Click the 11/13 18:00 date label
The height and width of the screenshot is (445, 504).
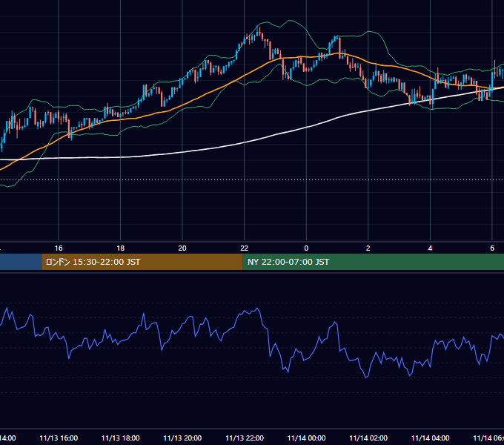pyautogui.click(x=121, y=438)
